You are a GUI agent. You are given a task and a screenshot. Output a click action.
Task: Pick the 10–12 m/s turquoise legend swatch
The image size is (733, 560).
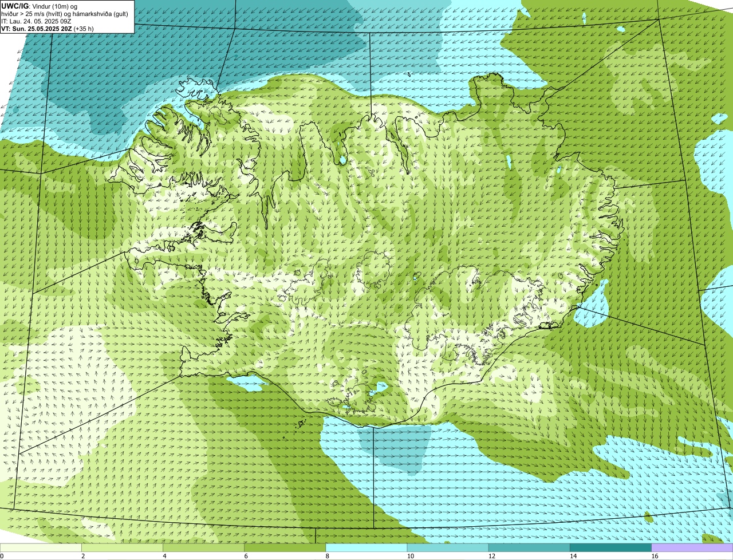pos(448,547)
